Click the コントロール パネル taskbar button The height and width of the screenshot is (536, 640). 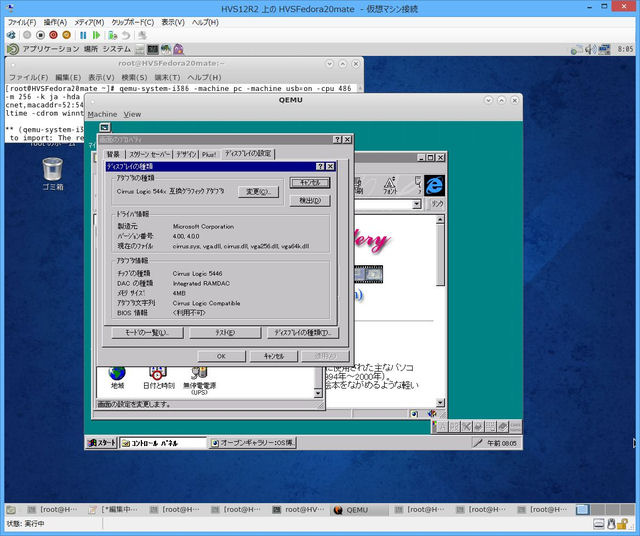(163, 443)
